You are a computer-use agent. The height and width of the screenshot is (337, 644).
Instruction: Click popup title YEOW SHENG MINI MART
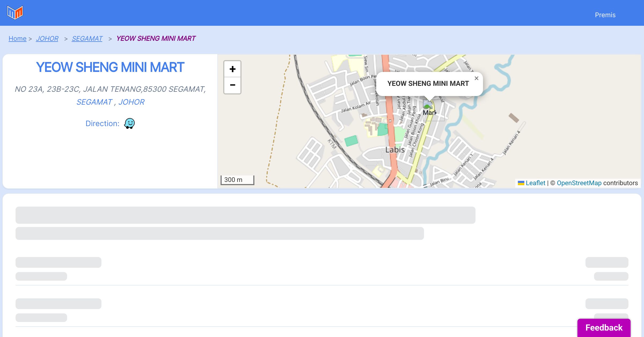pyautogui.click(x=428, y=83)
